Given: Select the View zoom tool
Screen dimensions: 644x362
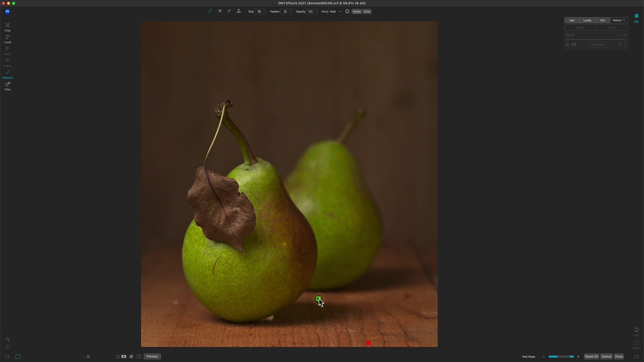Looking at the screenshot, I should point(7,86).
